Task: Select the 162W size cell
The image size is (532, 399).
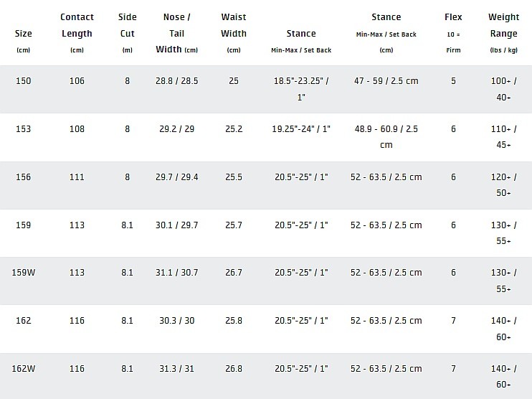Action: pyautogui.click(x=23, y=369)
